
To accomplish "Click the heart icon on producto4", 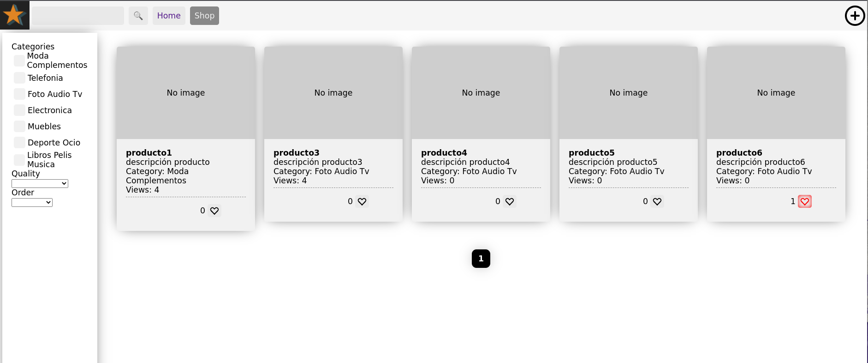I will coord(510,201).
